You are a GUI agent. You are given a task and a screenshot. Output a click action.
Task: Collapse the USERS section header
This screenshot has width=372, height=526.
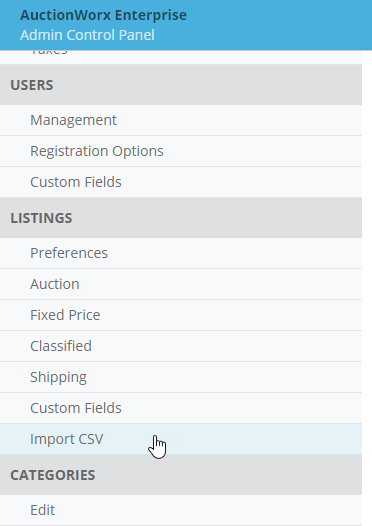pos(181,85)
